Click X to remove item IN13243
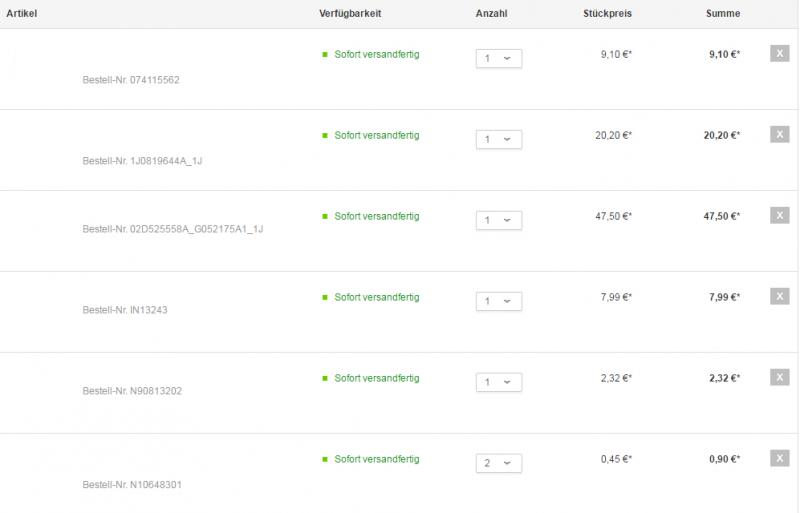Viewport: 800px width, 513px height. tap(780, 297)
